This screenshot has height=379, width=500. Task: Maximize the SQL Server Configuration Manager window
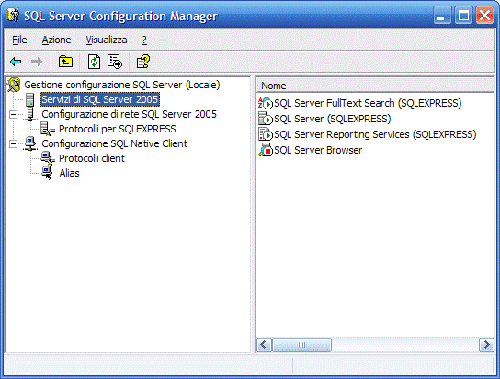tap(464, 15)
